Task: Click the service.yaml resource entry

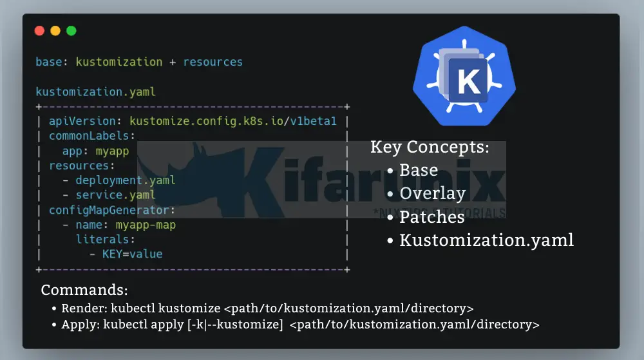Action: [x=115, y=194]
